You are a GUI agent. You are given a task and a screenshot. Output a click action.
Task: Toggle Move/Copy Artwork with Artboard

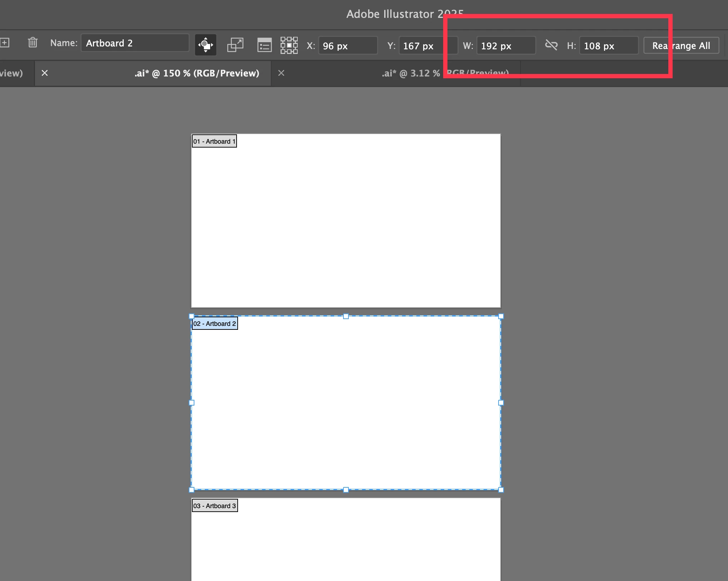coord(205,45)
